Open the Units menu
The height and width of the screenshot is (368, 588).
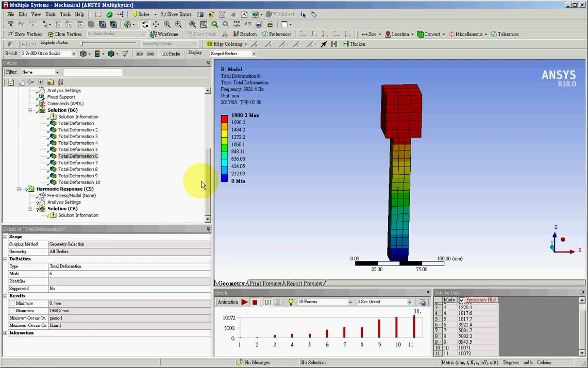51,14
